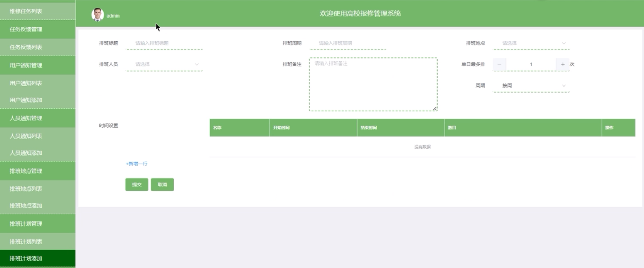Click the 开始时间 column header
Image resolution: width=644 pixels, height=268 pixels.
click(x=282, y=128)
